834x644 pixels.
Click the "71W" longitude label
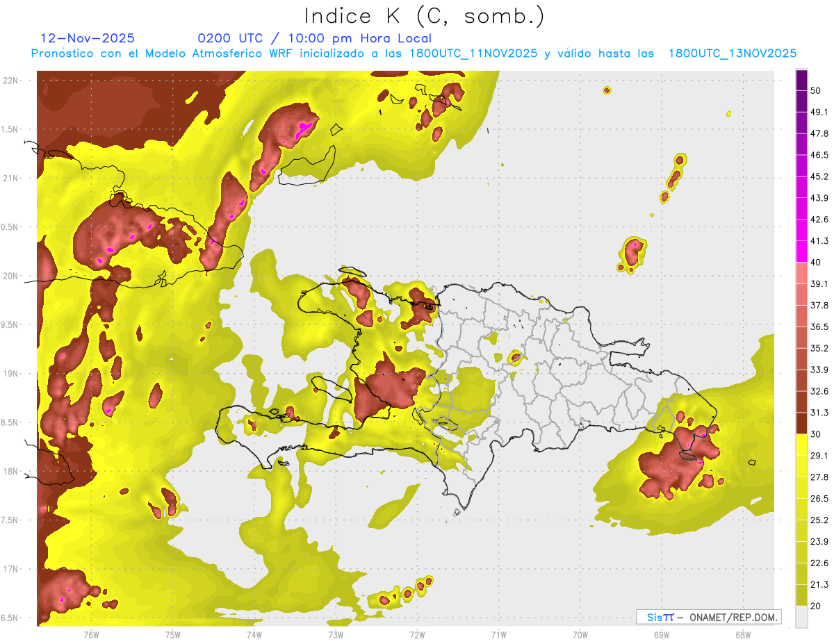coord(498,634)
